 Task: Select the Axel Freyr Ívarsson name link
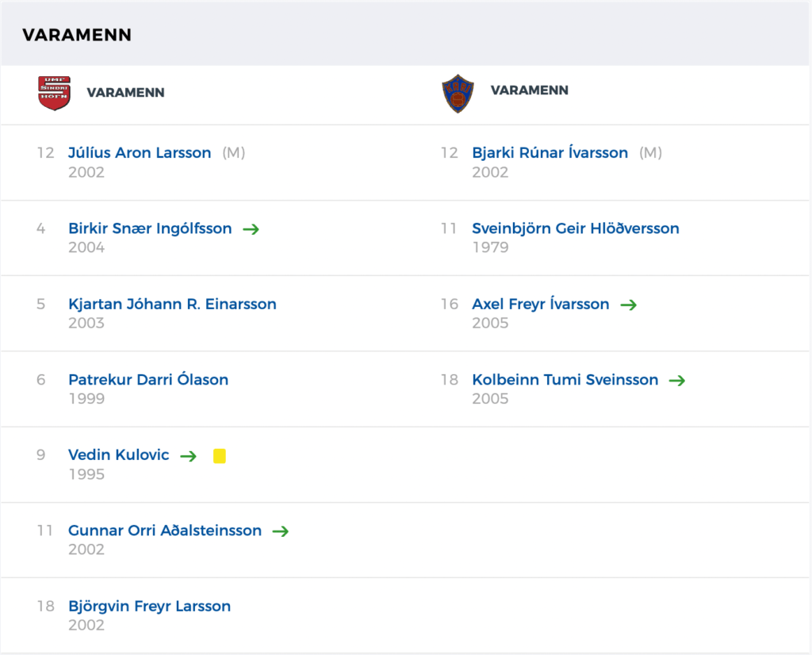click(541, 304)
